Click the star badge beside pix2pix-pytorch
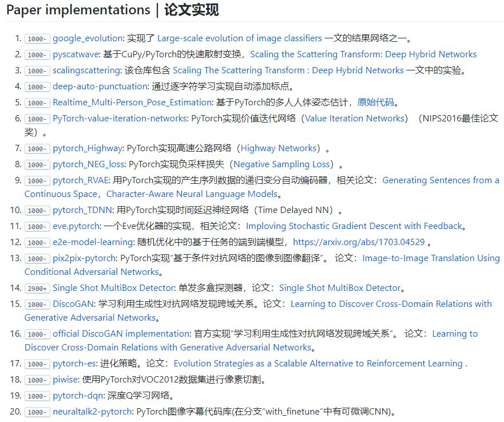This screenshot has height=422, width=504. [x=37, y=259]
